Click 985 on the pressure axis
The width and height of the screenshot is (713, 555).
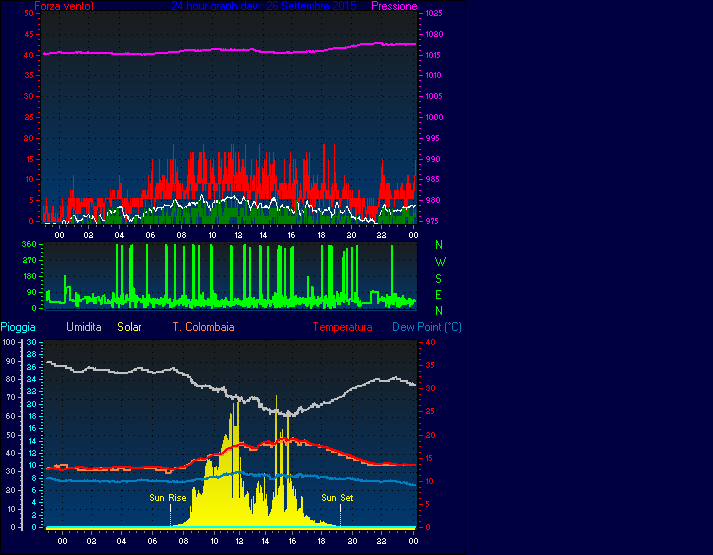point(433,180)
